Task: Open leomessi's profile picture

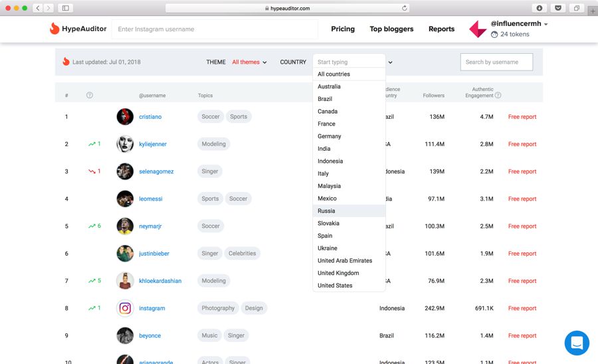Action: coord(125,199)
